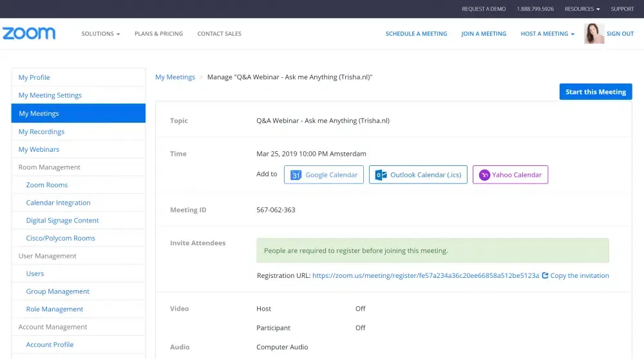
Task: Navigate to Zoom Rooms
Action: [47, 185]
